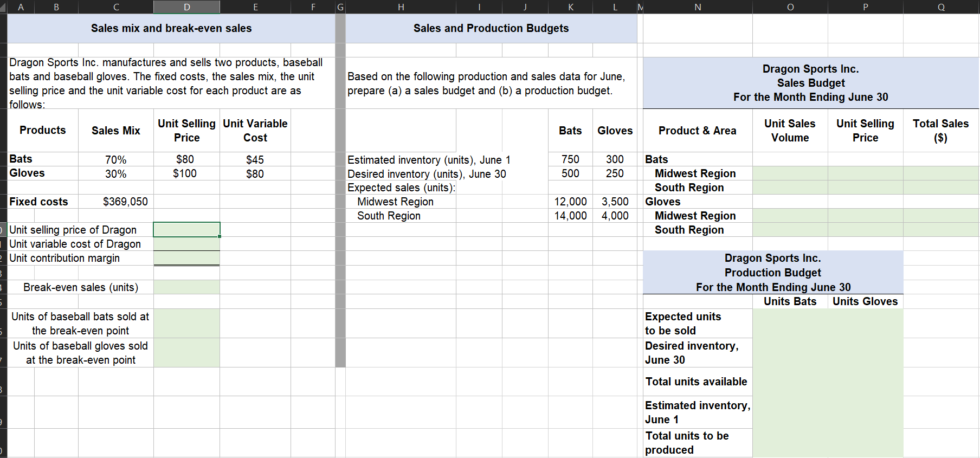Click the 'Sales mix and break-even sales' title
The height and width of the screenshot is (458, 980).
[x=171, y=28]
